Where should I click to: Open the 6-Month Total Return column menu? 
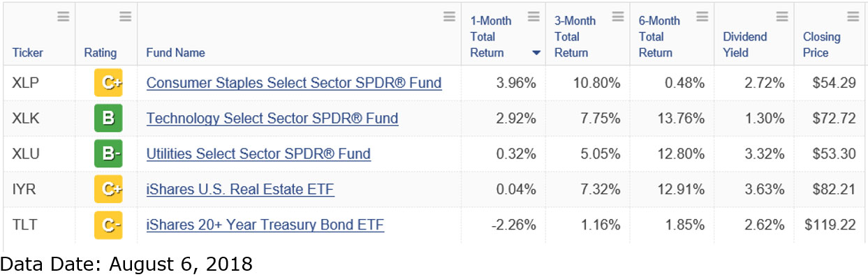702,17
